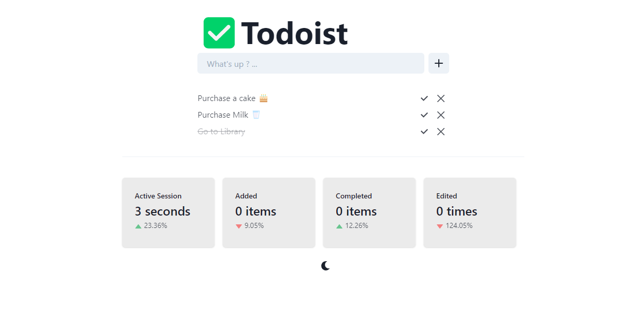Viewport: 644px width, 328px height.
Task: Remove the 'Purchase Milk' task
Action: tap(441, 115)
